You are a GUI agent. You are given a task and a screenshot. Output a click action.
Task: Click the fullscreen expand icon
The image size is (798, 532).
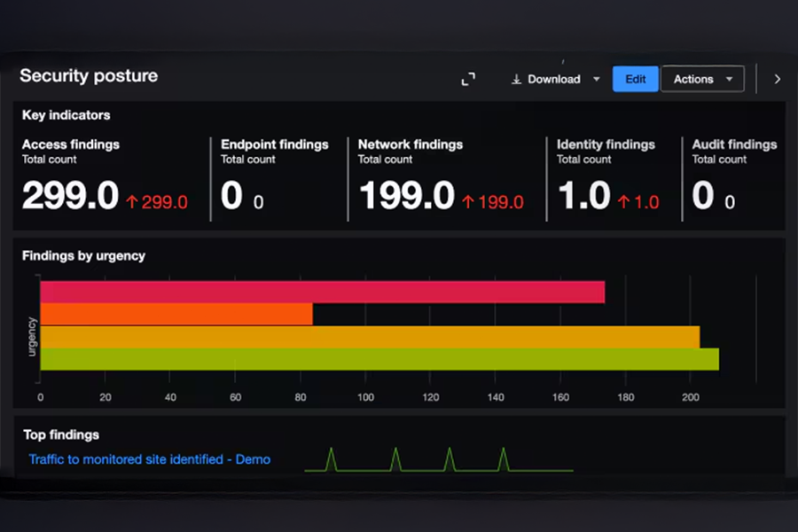468,79
